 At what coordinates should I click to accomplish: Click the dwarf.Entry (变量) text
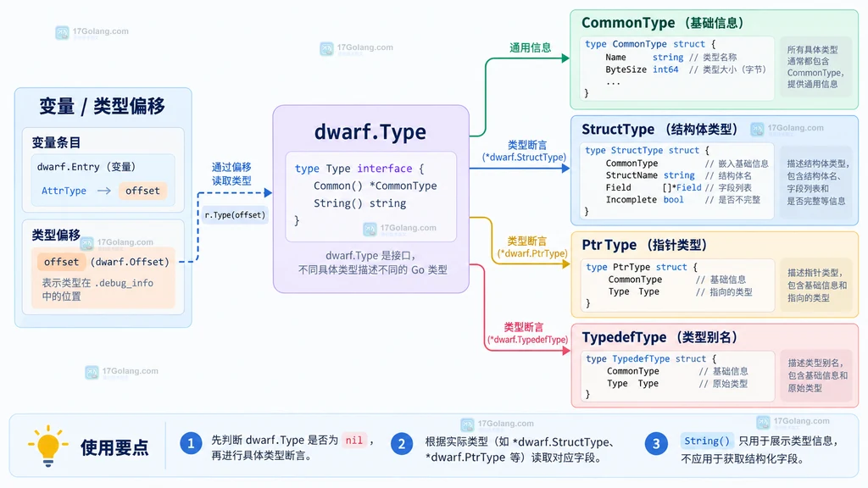(x=86, y=167)
